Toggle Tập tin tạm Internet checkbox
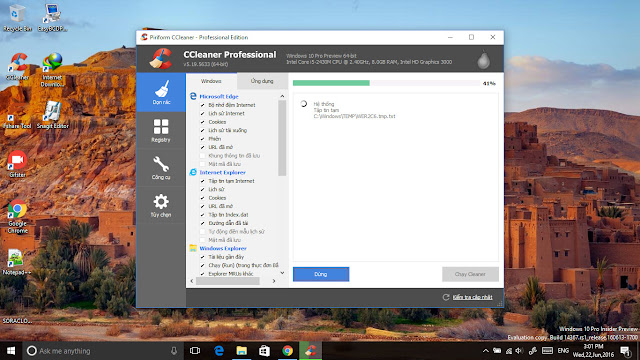The height and width of the screenshot is (360, 640). pos(202,181)
